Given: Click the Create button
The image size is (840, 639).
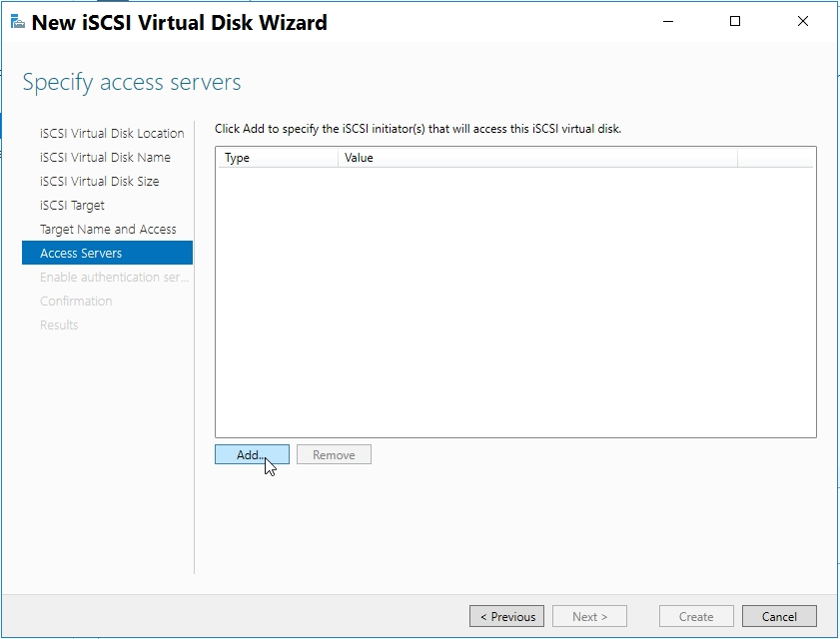Looking at the screenshot, I should [x=696, y=616].
